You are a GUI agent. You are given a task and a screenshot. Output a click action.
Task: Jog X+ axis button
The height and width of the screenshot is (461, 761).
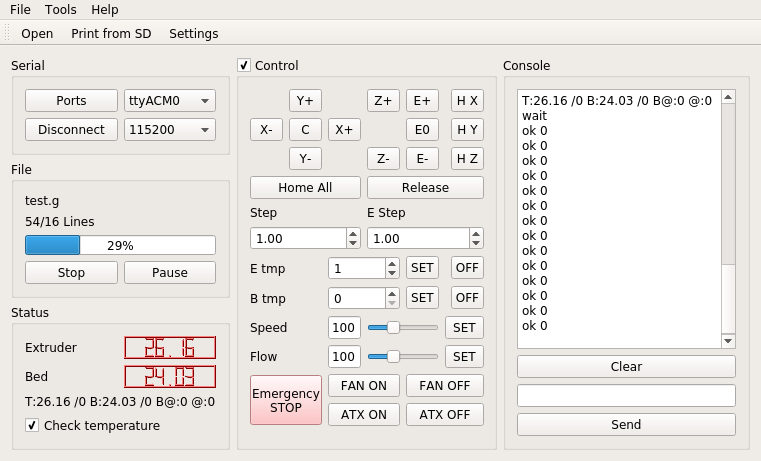point(344,130)
